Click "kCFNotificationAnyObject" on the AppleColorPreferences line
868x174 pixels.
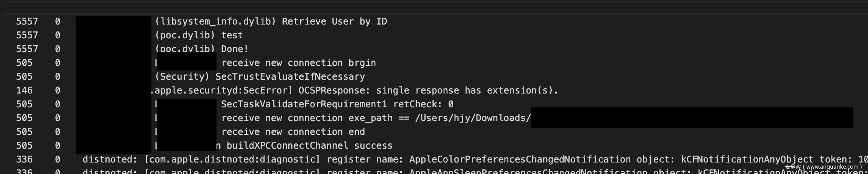click(x=747, y=159)
